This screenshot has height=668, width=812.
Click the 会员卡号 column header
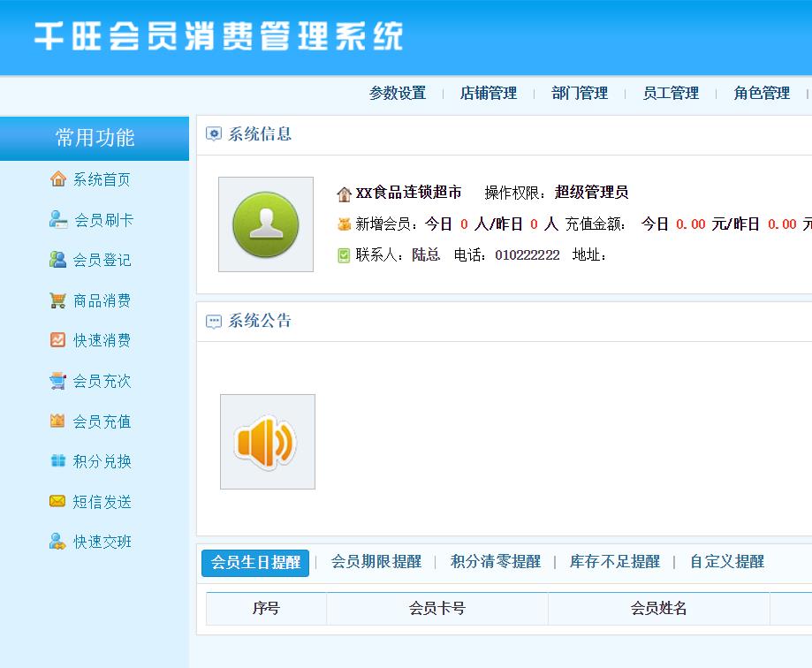[x=437, y=609]
